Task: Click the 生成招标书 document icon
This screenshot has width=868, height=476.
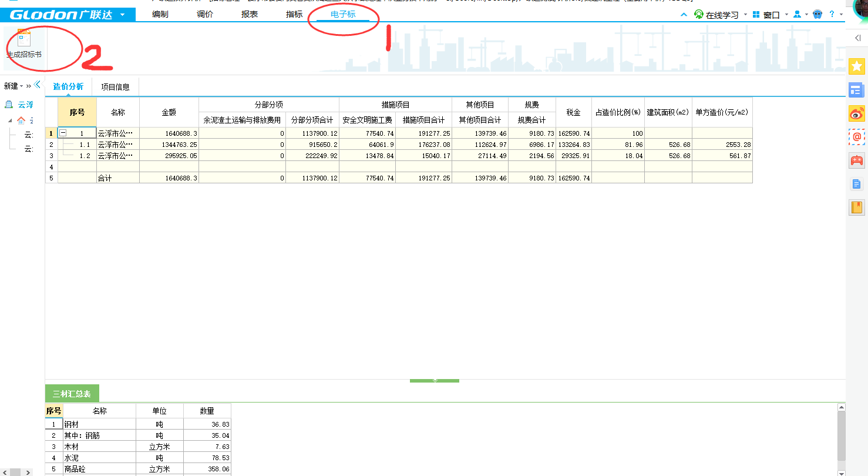Action: pos(24,39)
